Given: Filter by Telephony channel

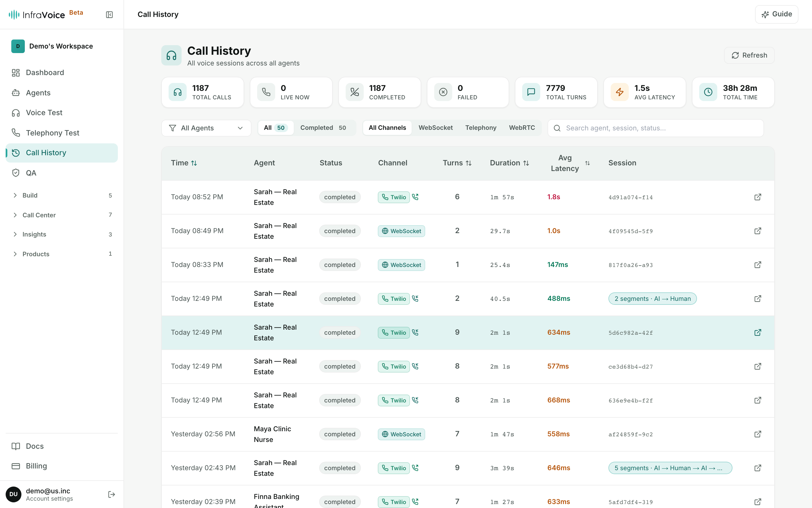Looking at the screenshot, I should tap(480, 128).
